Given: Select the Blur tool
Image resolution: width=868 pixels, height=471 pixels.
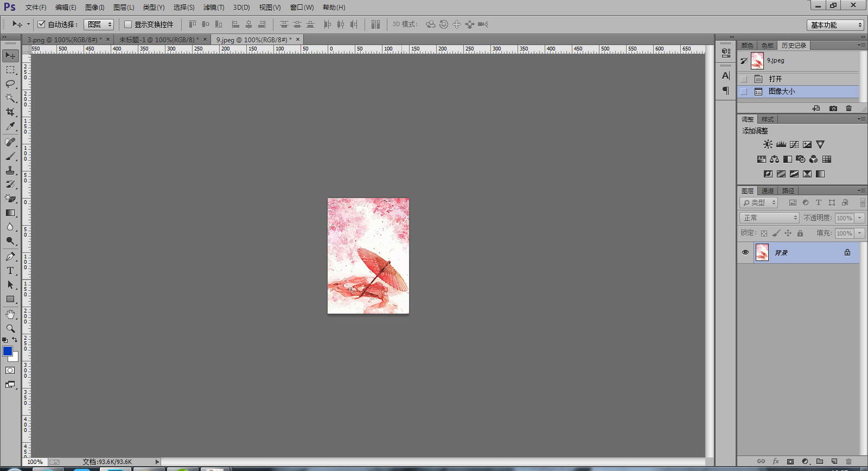Looking at the screenshot, I should [10, 227].
